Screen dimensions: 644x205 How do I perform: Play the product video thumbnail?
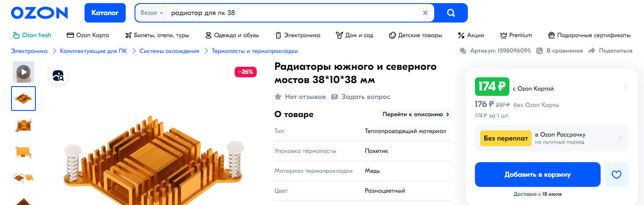tap(23, 72)
